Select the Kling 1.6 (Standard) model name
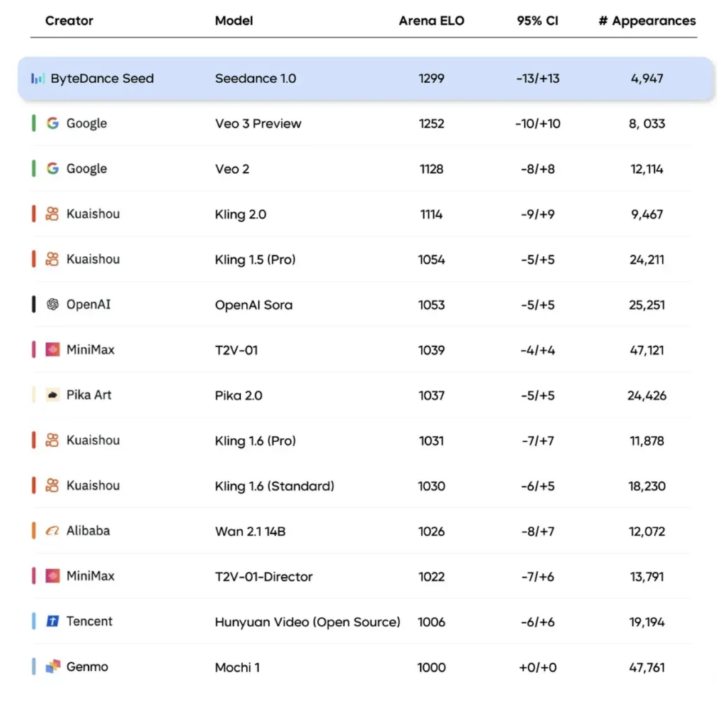This screenshot has height=708, width=728. coord(274,486)
